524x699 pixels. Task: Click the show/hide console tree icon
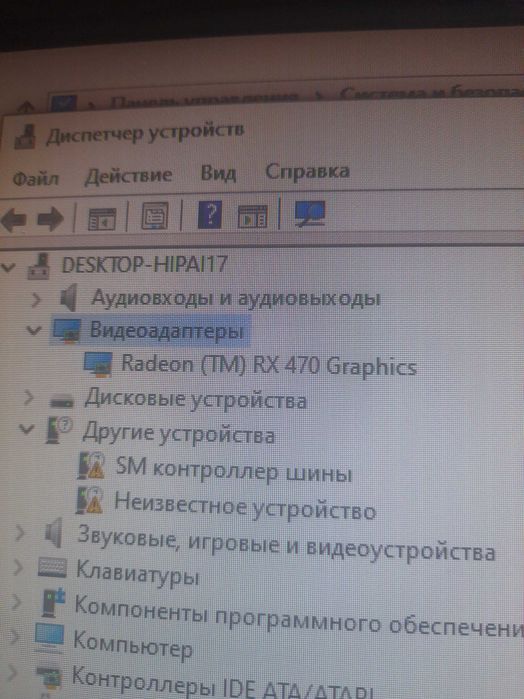tap(102, 218)
